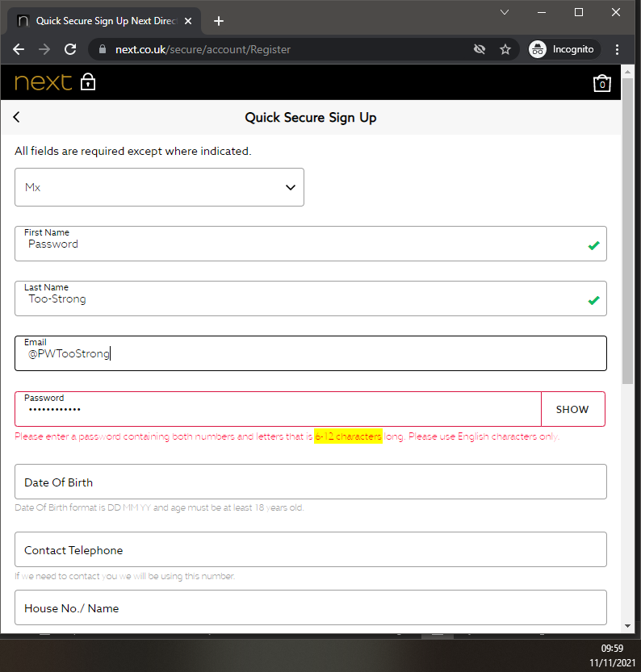Image resolution: width=641 pixels, height=672 pixels.
Task: Show the password with SHOW button
Action: [573, 409]
